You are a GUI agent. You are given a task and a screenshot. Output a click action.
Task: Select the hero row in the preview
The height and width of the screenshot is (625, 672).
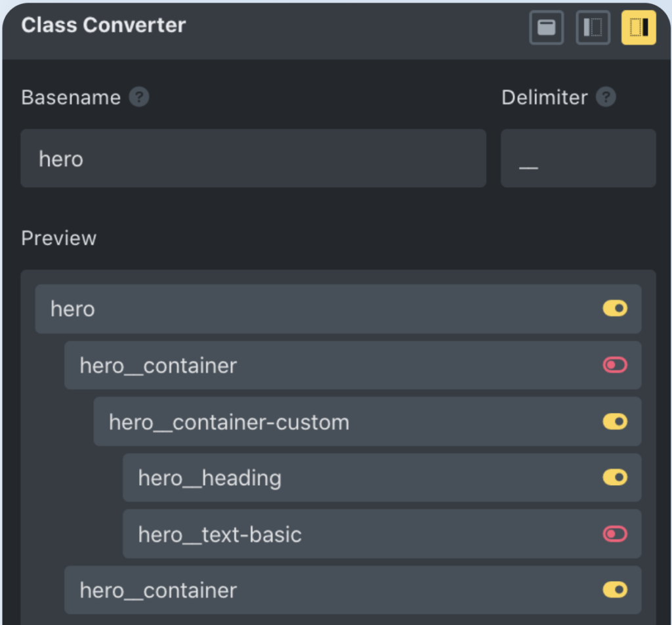262,309
